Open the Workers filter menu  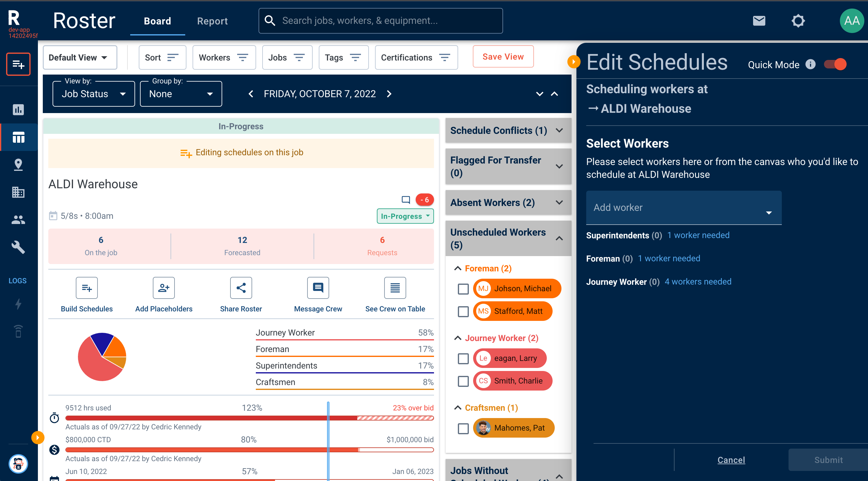click(224, 57)
